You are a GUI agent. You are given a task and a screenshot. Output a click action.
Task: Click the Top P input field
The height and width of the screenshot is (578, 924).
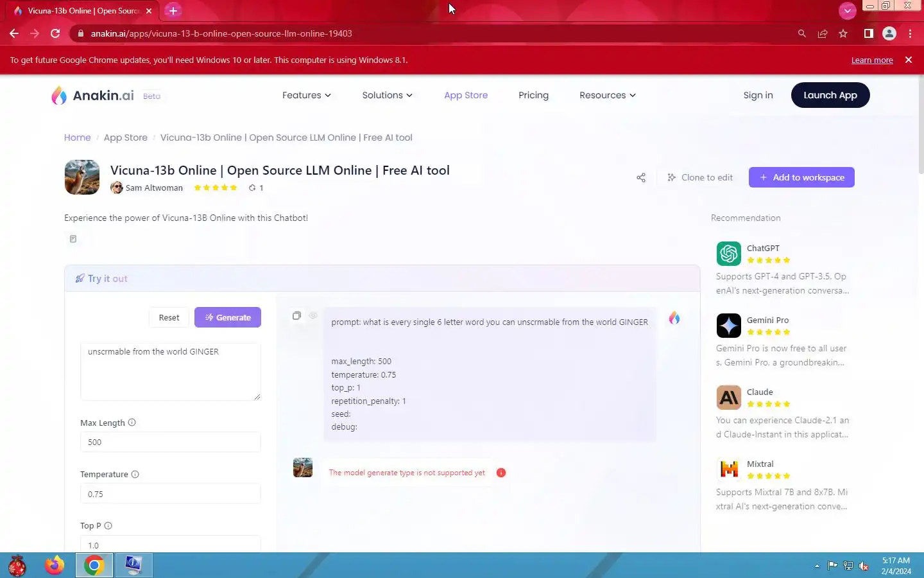pyautogui.click(x=171, y=545)
